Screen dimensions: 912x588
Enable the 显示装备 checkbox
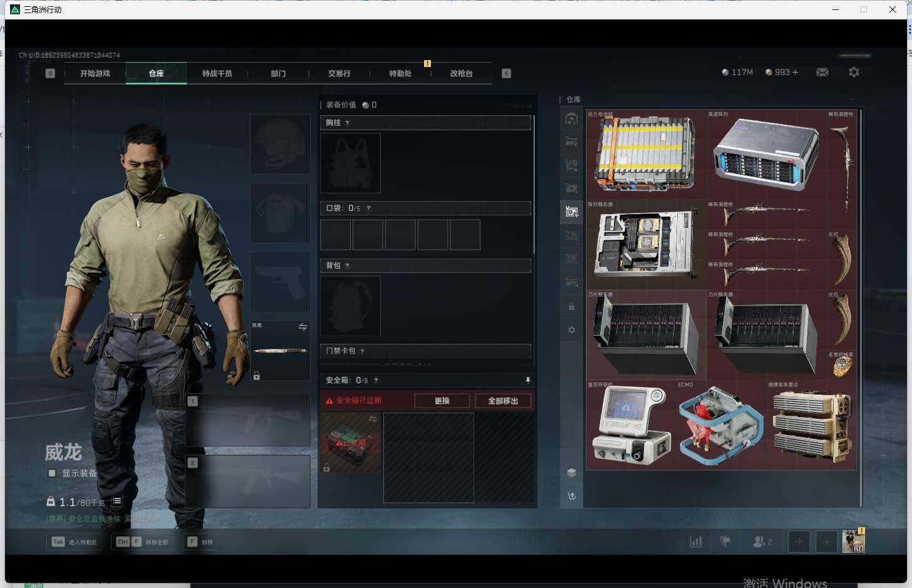coord(52,473)
